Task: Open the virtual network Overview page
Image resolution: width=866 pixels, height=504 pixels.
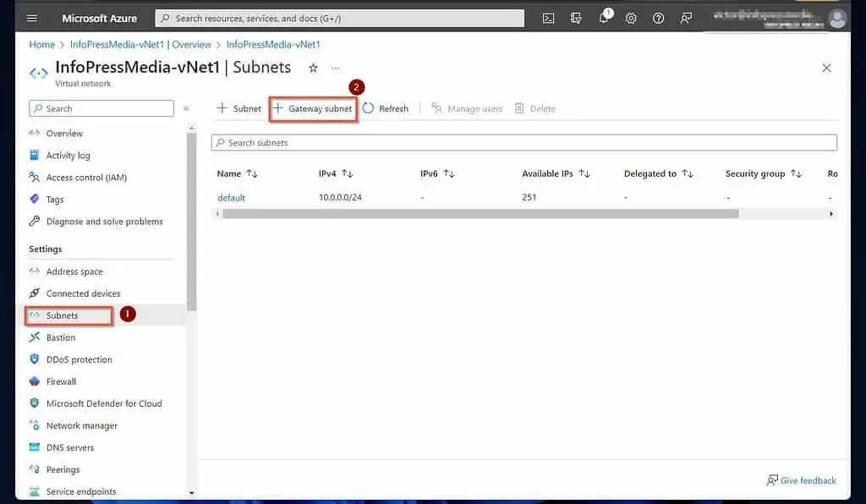Action: point(65,133)
